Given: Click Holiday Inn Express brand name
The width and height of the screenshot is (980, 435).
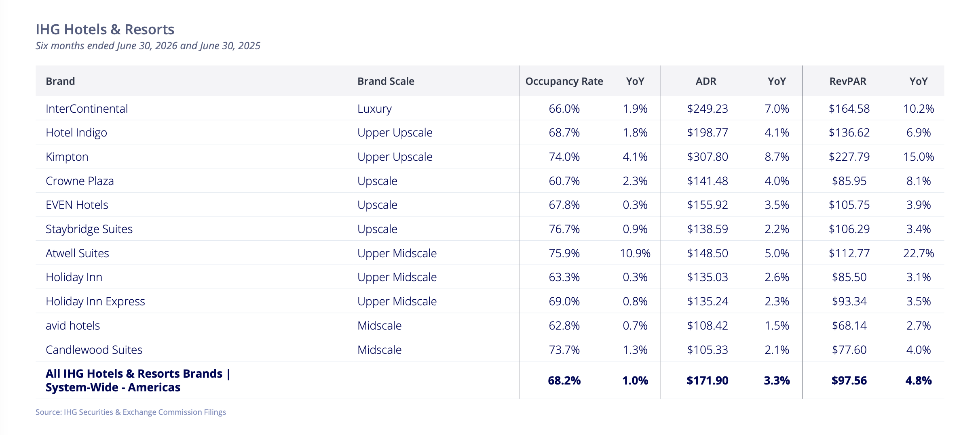Looking at the screenshot, I should pos(95,301).
